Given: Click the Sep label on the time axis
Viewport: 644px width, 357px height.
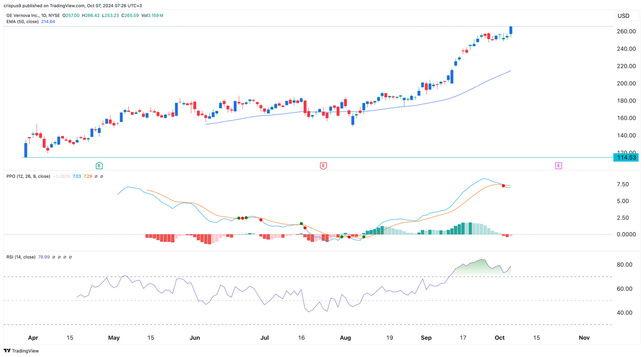Looking at the screenshot, I should click(x=426, y=338).
